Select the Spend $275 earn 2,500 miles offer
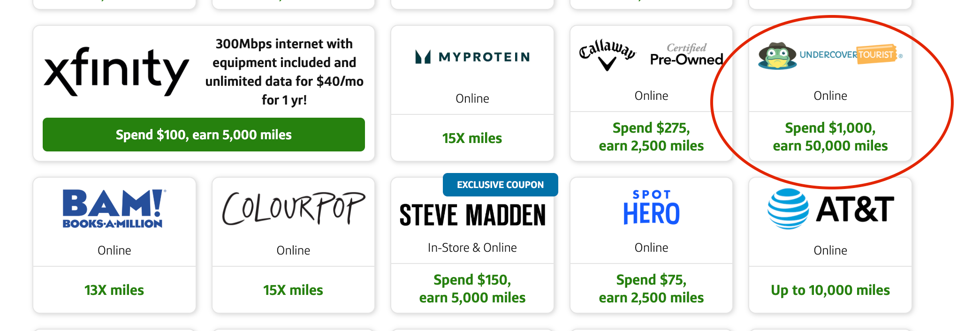This screenshot has height=331, width=980. [651, 137]
